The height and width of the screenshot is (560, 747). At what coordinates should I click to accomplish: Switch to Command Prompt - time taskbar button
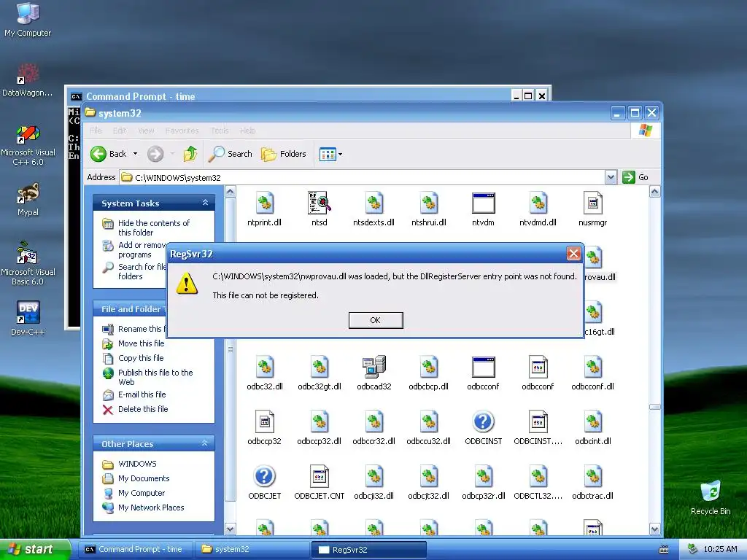tap(135, 550)
